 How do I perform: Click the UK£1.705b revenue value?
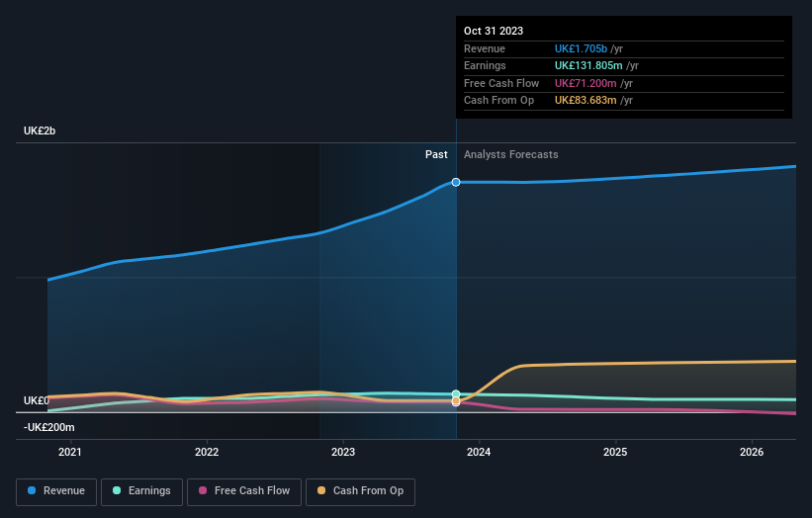(581, 48)
